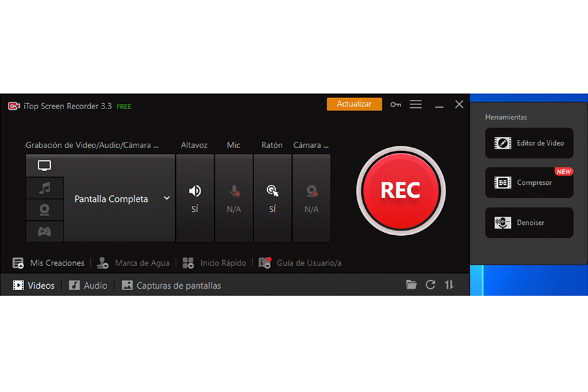The height and width of the screenshot is (392, 588).
Task: Toggle the Cámara webcam overlay
Action: 311,198
